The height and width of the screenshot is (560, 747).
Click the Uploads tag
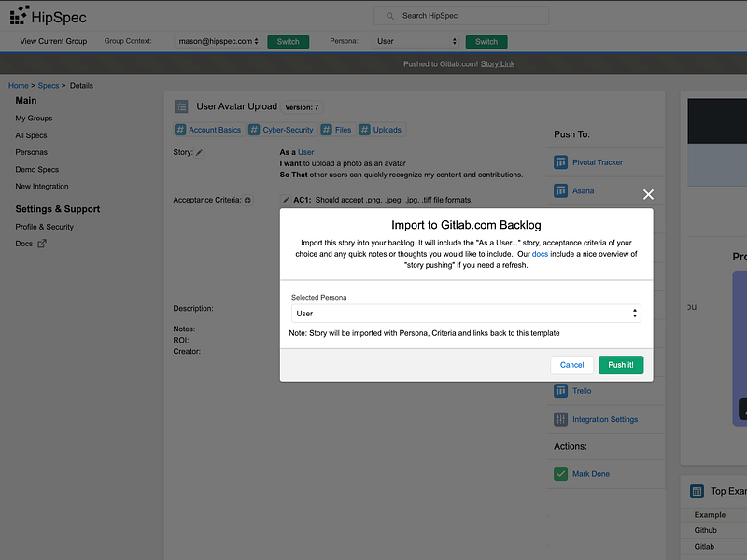click(382, 130)
